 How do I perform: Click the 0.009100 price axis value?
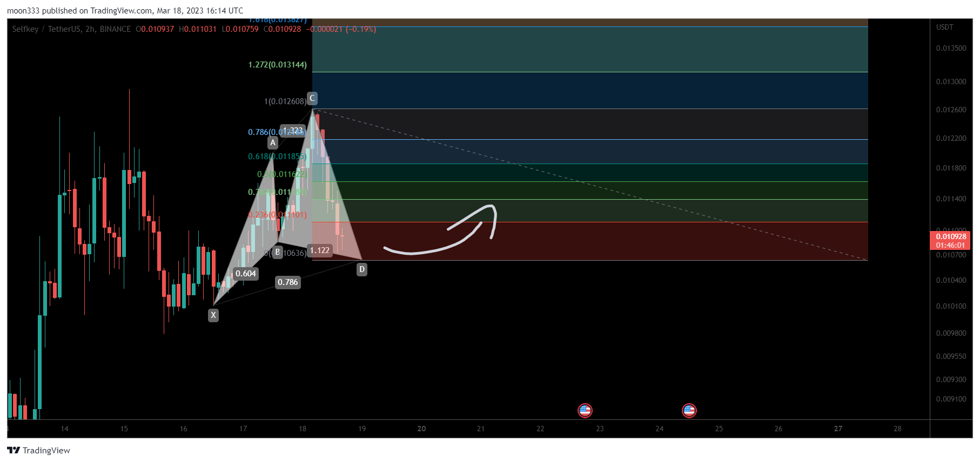[951, 399]
